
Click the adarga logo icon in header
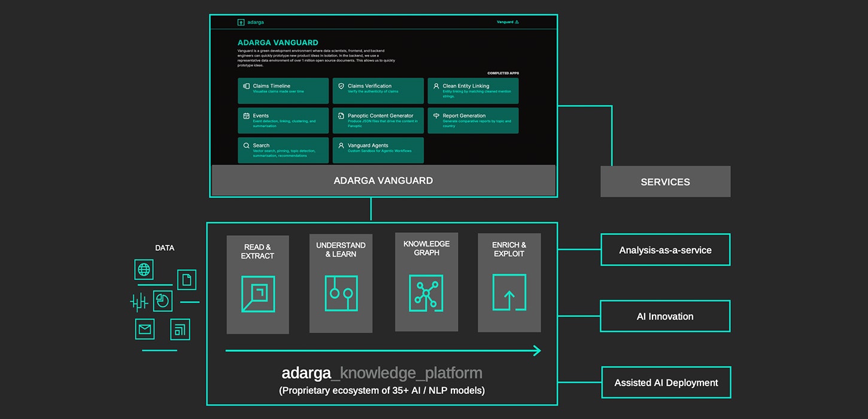coord(241,22)
